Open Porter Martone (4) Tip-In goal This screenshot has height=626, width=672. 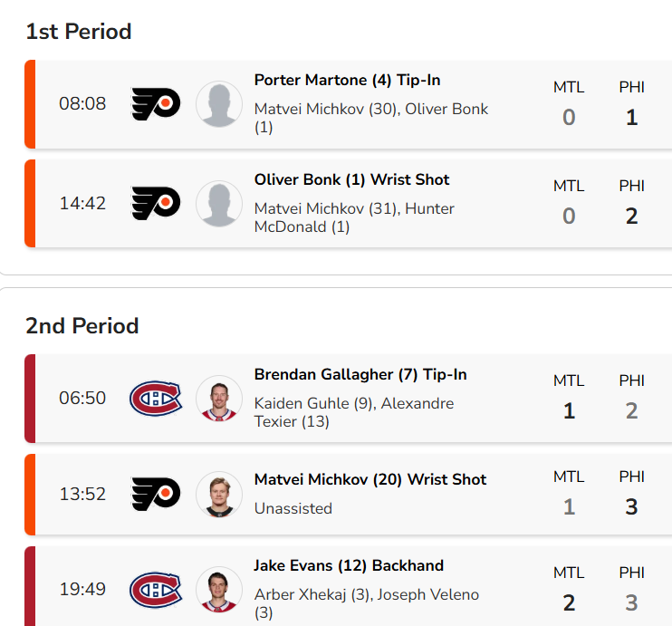click(347, 81)
